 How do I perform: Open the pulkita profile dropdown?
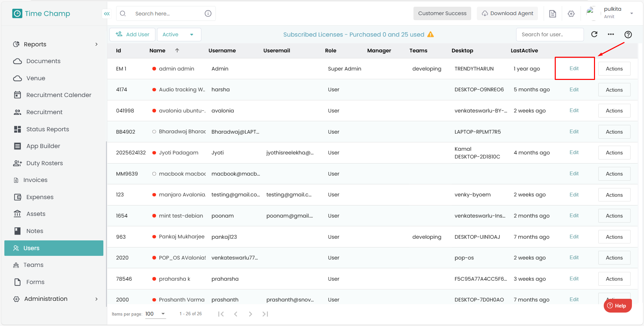point(631,13)
